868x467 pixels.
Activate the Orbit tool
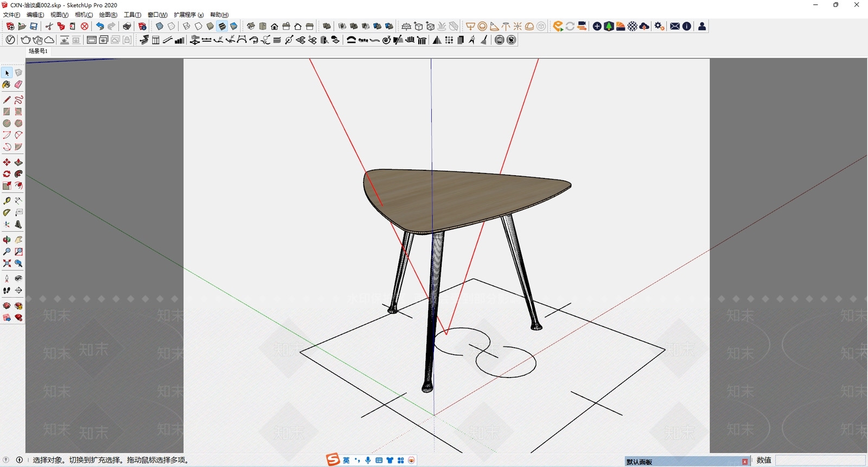pos(7,240)
